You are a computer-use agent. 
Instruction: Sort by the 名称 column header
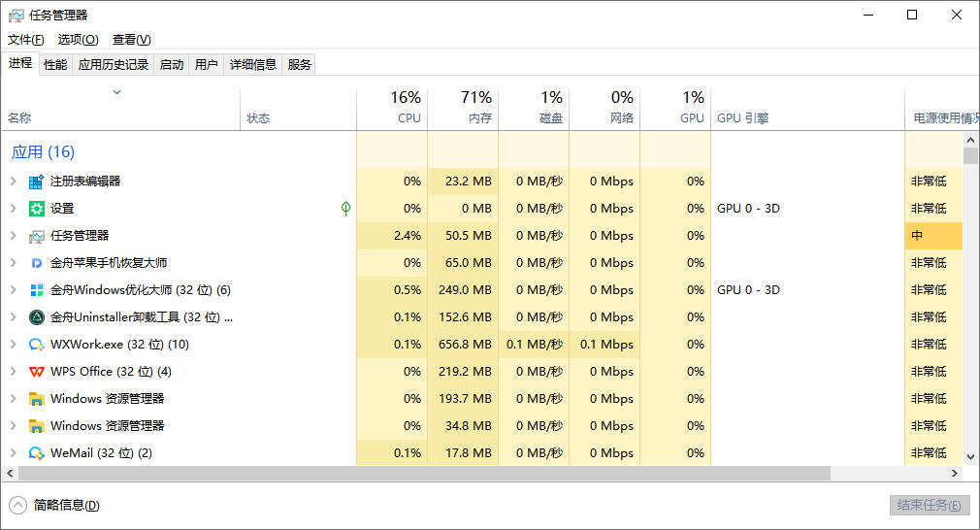click(x=121, y=110)
